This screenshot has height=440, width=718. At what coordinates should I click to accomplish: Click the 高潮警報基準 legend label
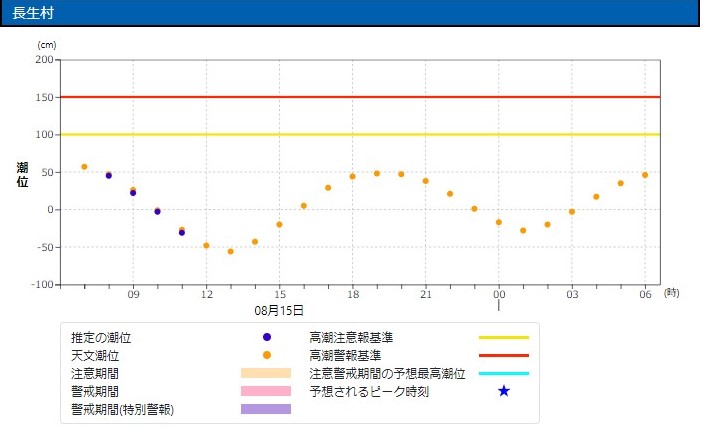(x=345, y=356)
